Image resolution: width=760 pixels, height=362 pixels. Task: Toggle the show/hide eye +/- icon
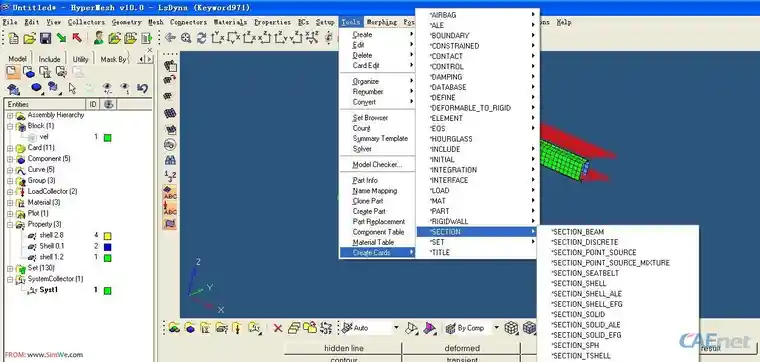(x=108, y=88)
